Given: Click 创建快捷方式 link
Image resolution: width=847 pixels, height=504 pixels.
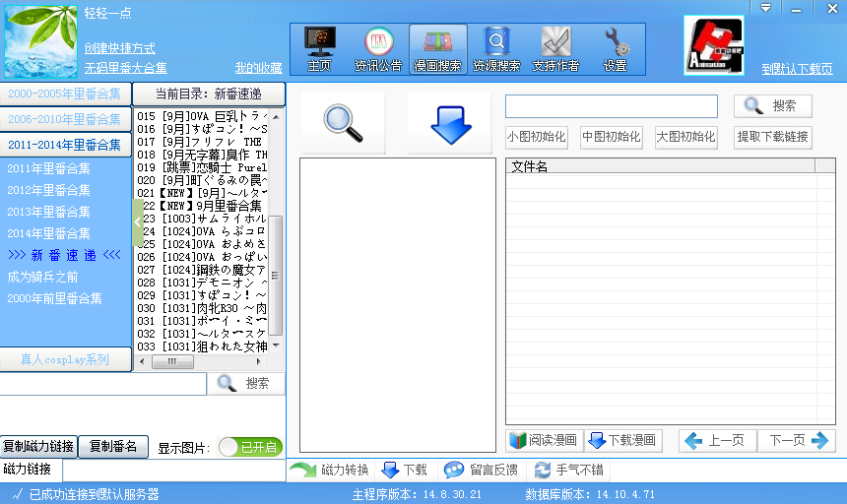Looking at the screenshot, I should pyautogui.click(x=119, y=48).
